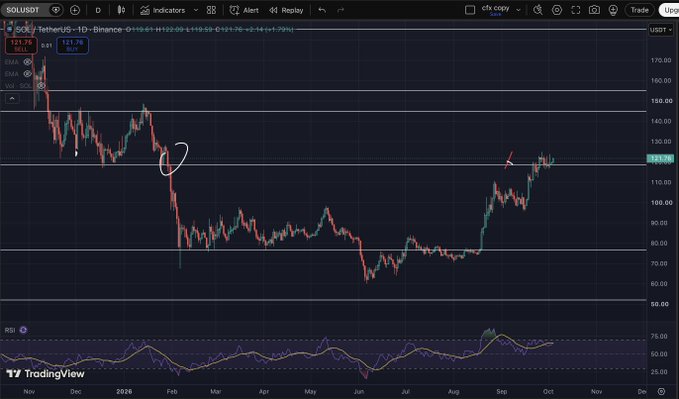
Task: Click the 2026 year label on time axis
Action: coord(124,391)
